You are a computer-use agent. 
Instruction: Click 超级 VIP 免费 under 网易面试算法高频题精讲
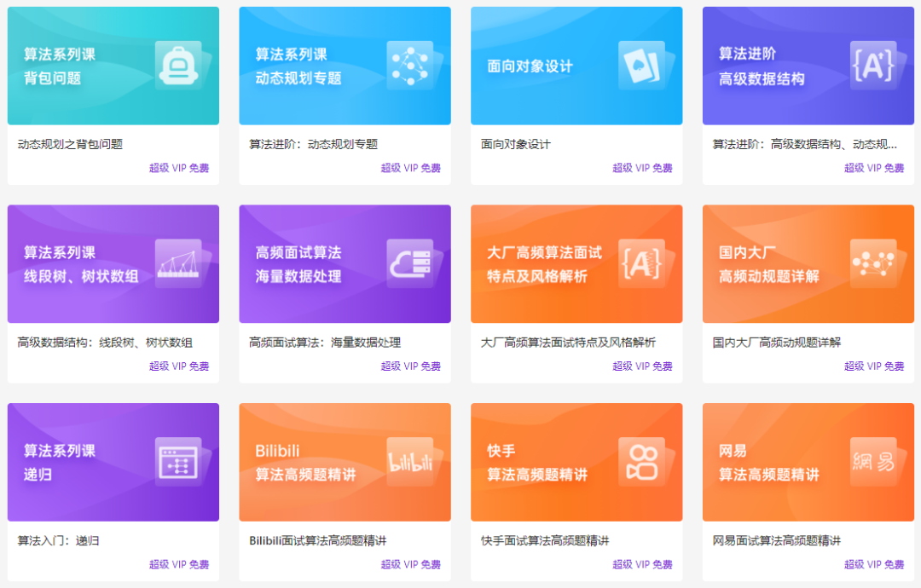[874, 564]
